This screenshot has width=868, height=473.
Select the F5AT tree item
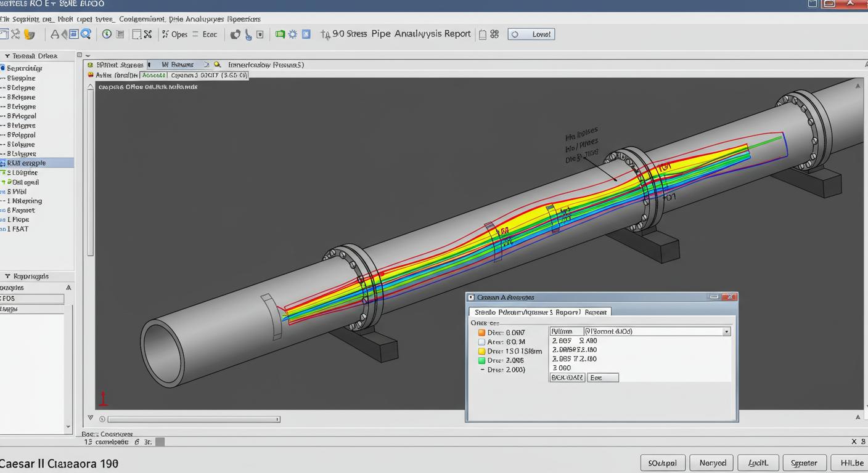coord(18,229)
